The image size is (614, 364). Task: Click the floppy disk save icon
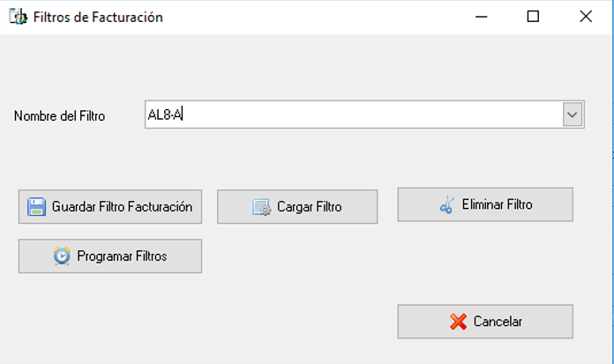coord(36,206)
